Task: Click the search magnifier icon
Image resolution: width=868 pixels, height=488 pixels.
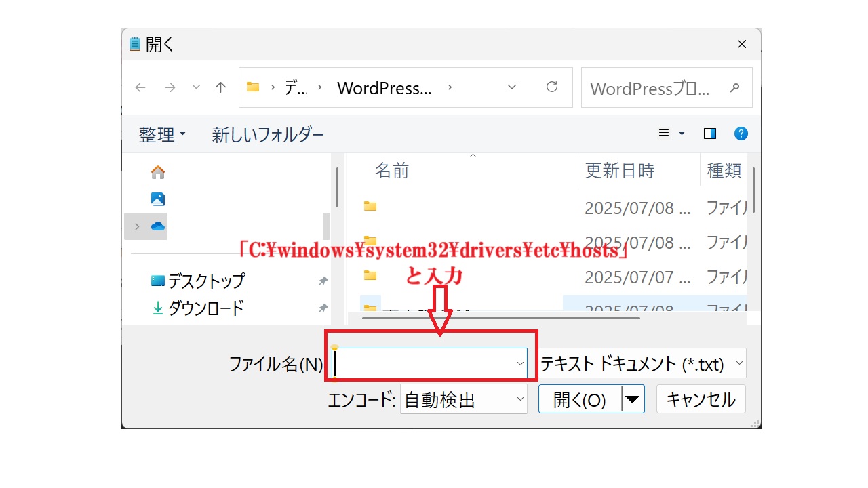Action: [734, 87]
